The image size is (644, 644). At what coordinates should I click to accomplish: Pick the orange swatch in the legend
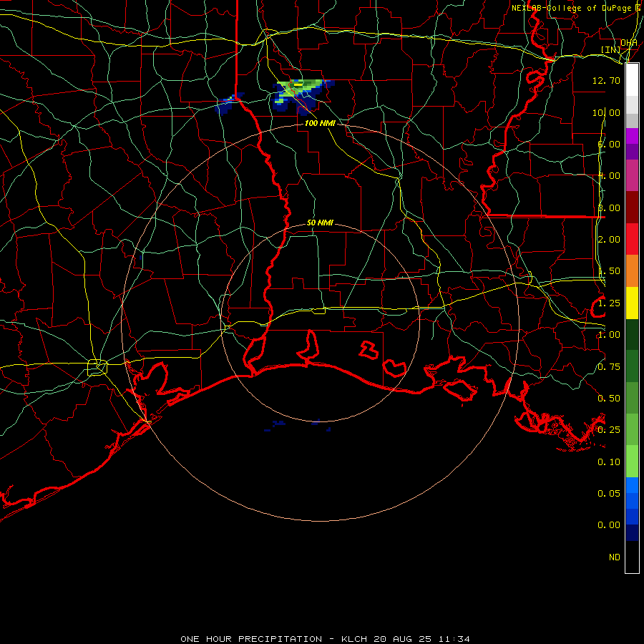632,271
